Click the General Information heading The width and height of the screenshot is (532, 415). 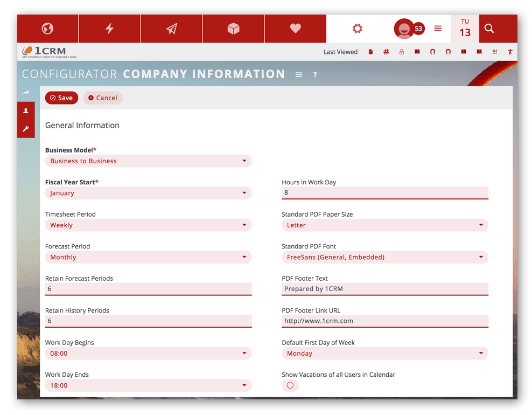click(82, 126)
